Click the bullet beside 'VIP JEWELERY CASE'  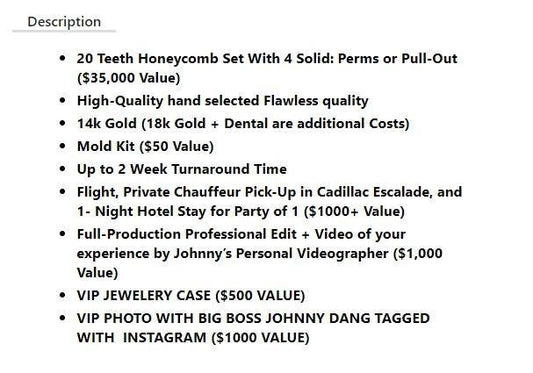[62, 295]
